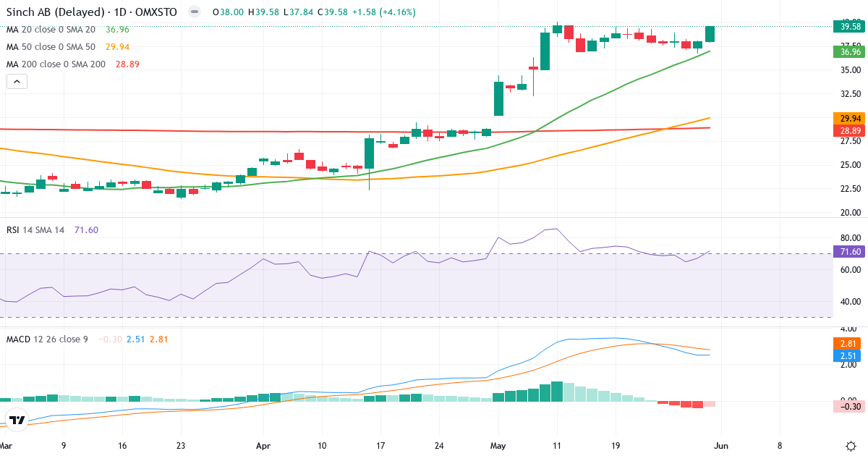Click the RSI 14 SMA 14 indicator label

click(x=35, y=230)
